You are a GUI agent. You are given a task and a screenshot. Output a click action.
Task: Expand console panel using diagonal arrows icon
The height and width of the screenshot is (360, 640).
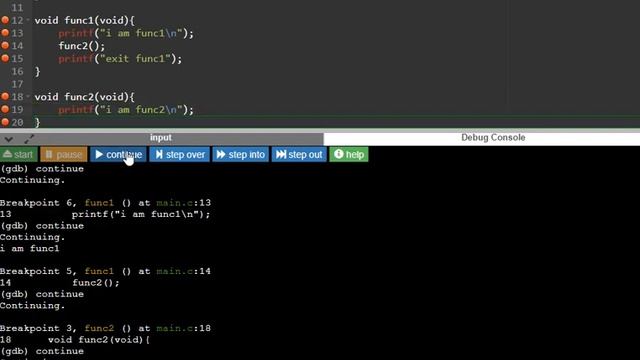[29, 139]
